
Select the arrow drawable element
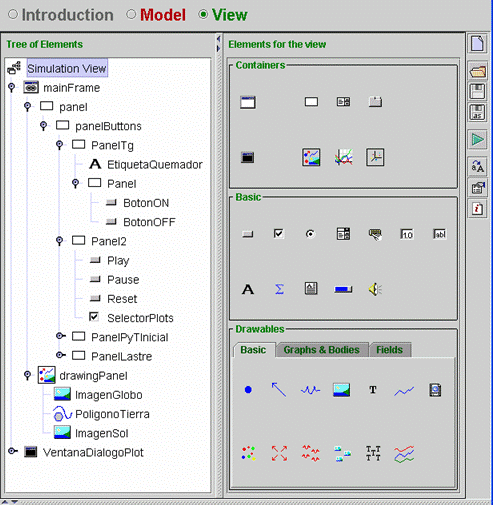279,389
